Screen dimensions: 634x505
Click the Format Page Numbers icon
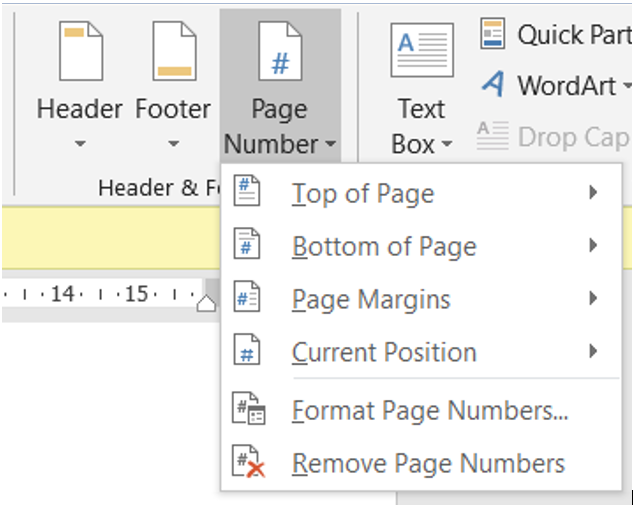(247, 411)
